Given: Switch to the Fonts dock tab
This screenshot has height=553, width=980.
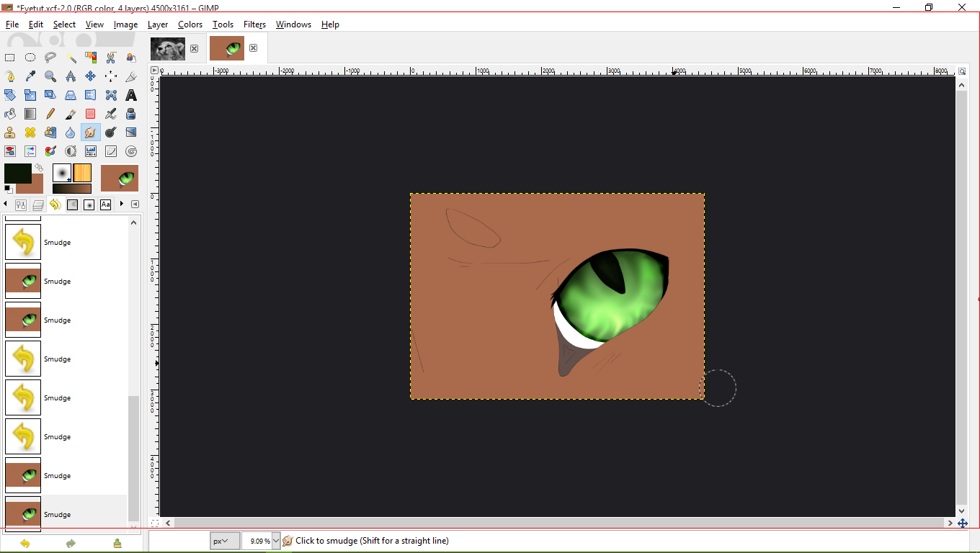Looking at the screenshot, I should tap(106, 204).
